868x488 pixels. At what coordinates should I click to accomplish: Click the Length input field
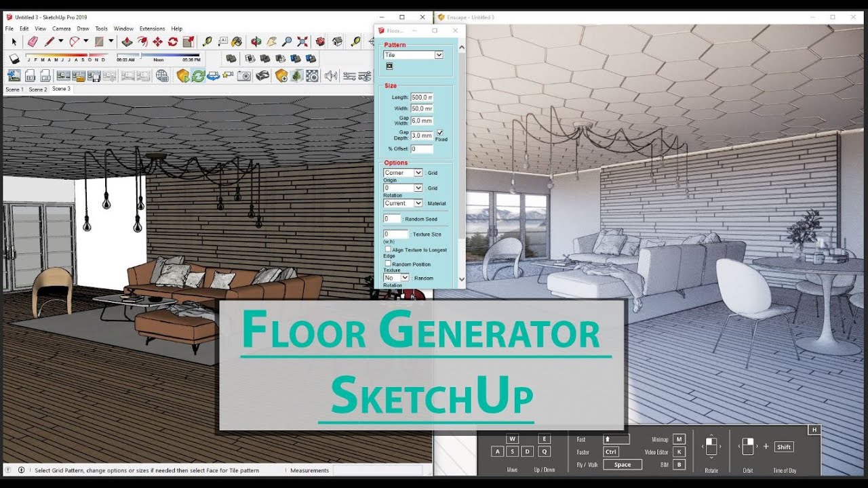tap(422, 98)
